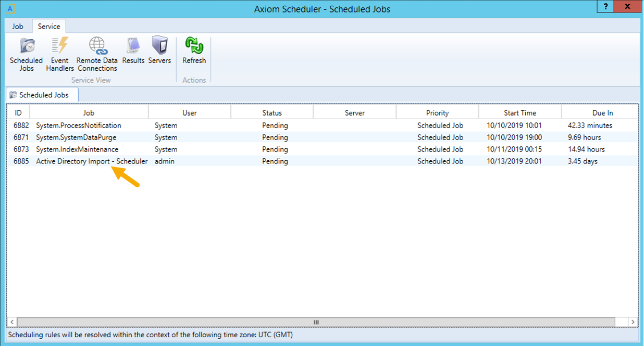Sort by the Priority column header
This screenshot has height=346, width=644.
click(x=438, y=112)
